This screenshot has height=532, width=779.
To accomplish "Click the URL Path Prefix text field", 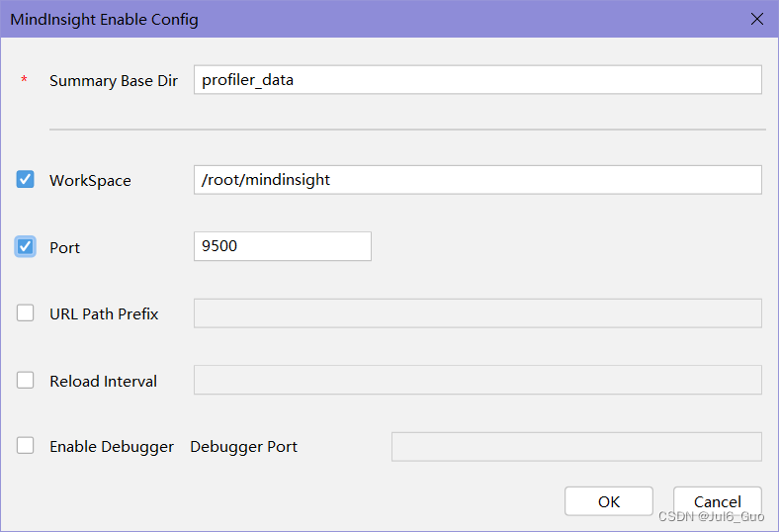I will tap(477, 313).
